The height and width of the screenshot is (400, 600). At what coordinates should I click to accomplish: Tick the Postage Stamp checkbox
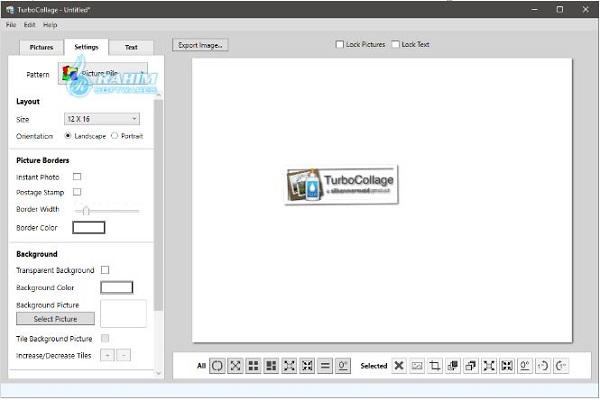click(x=77, y=192)
